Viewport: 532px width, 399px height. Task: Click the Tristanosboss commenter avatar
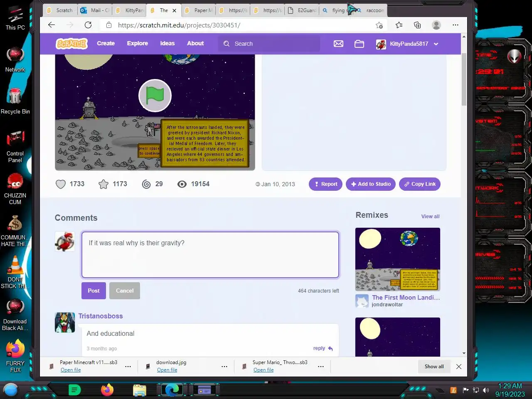(65, 323)
